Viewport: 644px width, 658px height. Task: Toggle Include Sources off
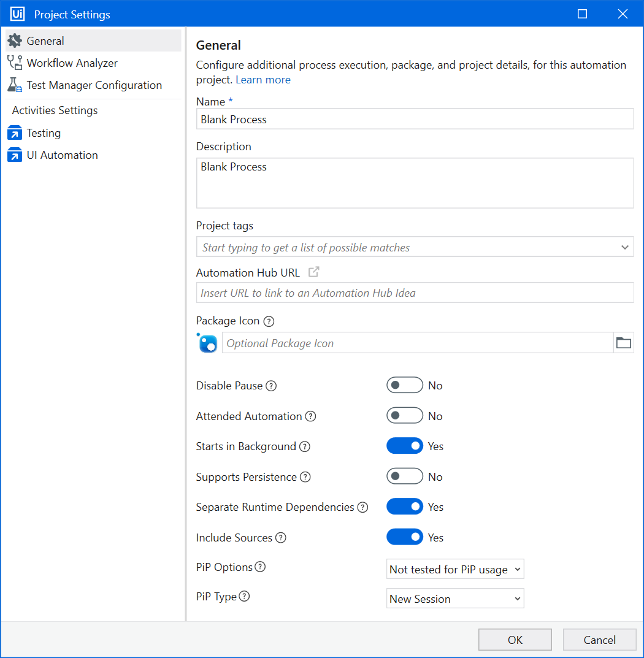(405, 537)
